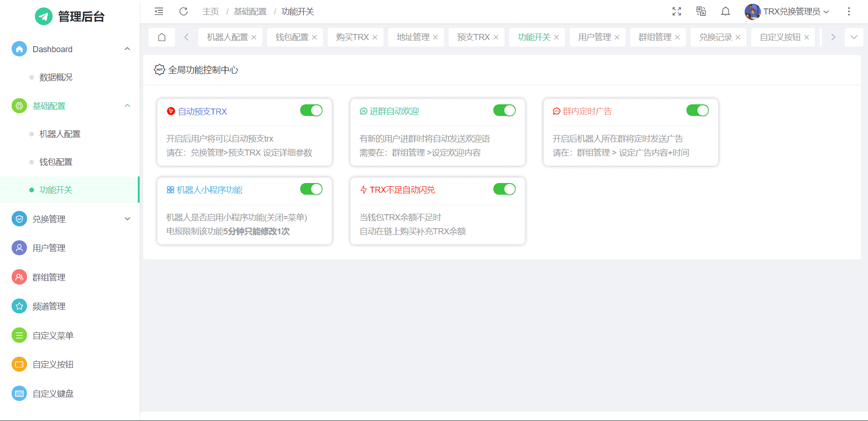The image size is (868, 421).
Task: Toggle the 自动预支TRX switch
Action: (x=311, y=110)
